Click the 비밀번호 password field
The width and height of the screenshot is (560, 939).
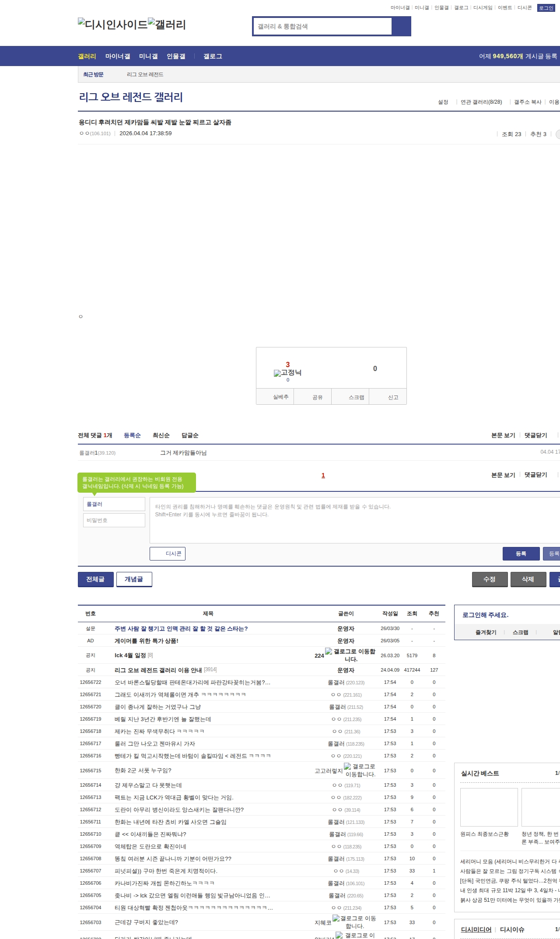[114, 520]
